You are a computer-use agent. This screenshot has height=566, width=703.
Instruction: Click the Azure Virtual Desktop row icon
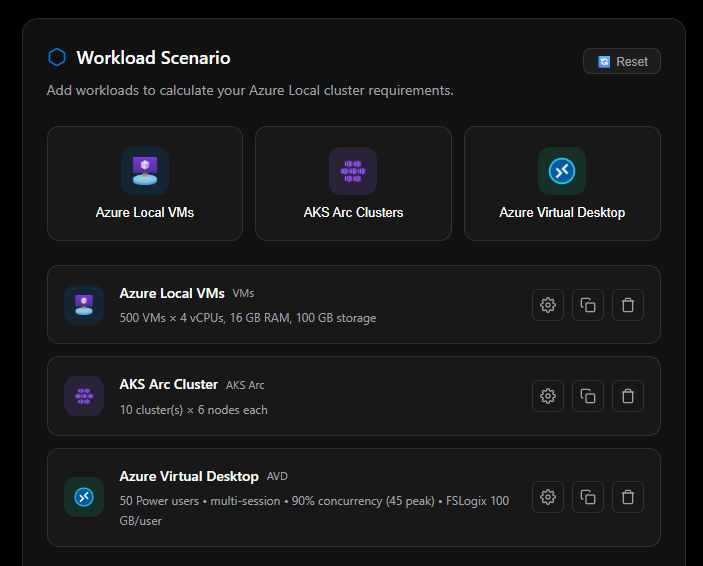point(84,497)
